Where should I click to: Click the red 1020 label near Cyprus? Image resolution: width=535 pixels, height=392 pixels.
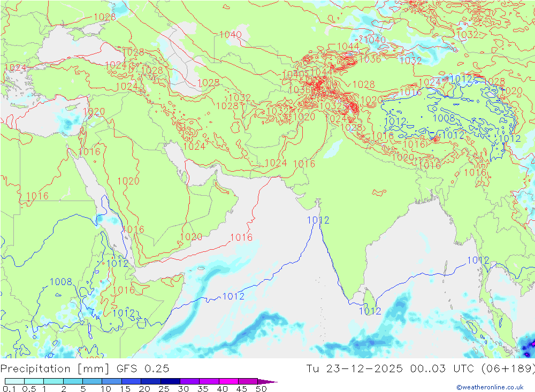[x=94, y=112]
